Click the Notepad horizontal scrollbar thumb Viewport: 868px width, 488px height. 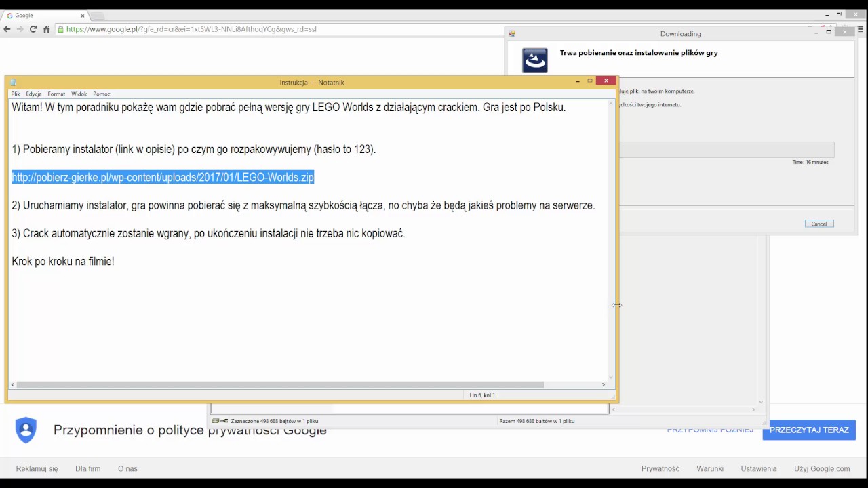[x=280, y=384]
